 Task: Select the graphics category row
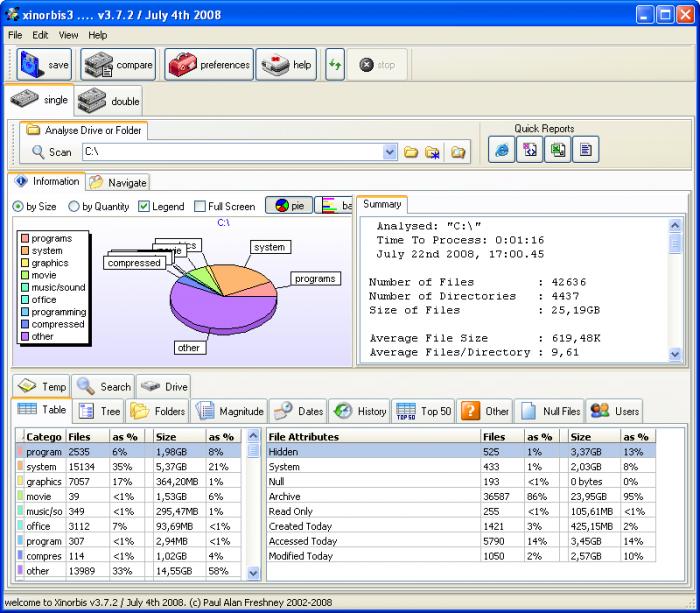click(x=129, y=481)
